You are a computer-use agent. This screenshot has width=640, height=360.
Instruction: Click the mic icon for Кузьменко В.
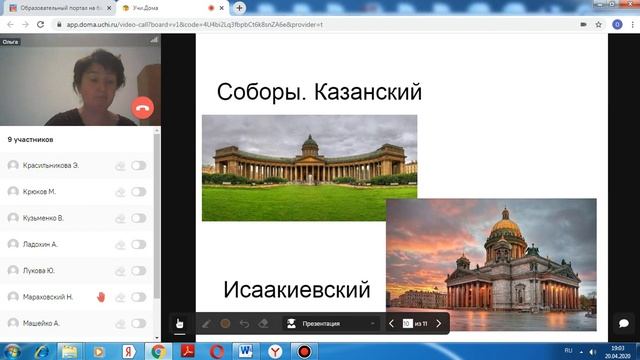(120, 218)
